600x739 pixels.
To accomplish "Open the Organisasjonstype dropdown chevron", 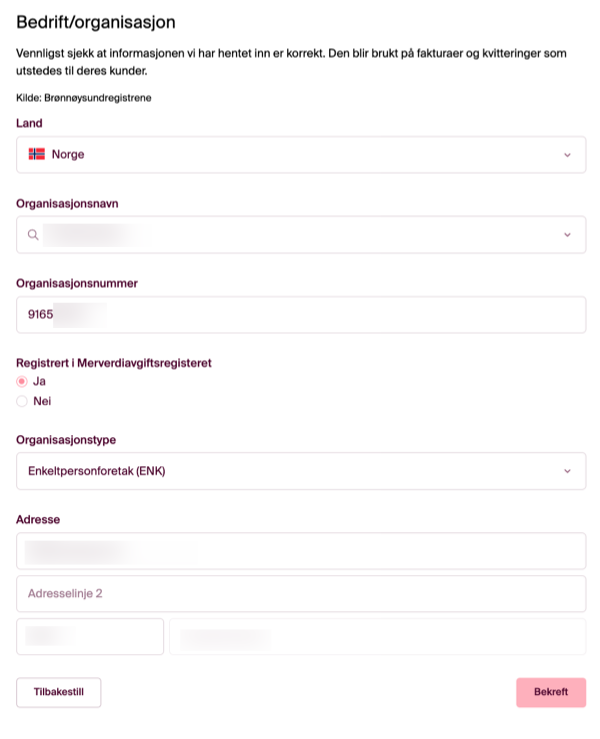I will click(x=567, y=471).
